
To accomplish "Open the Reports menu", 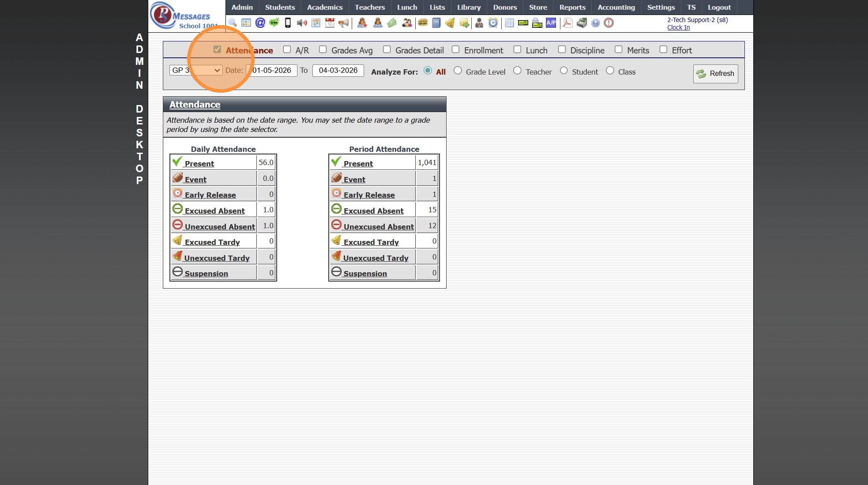I will 572,8.
